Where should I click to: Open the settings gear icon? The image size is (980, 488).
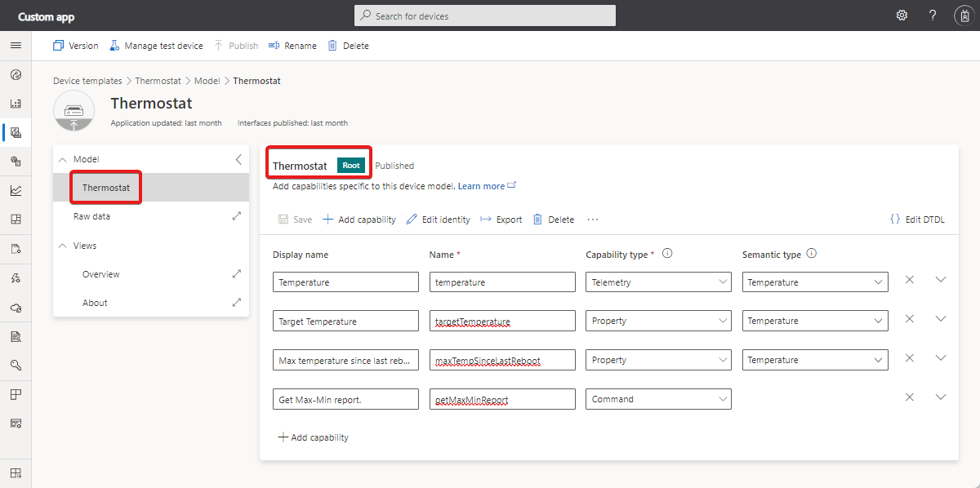point(902,16)
